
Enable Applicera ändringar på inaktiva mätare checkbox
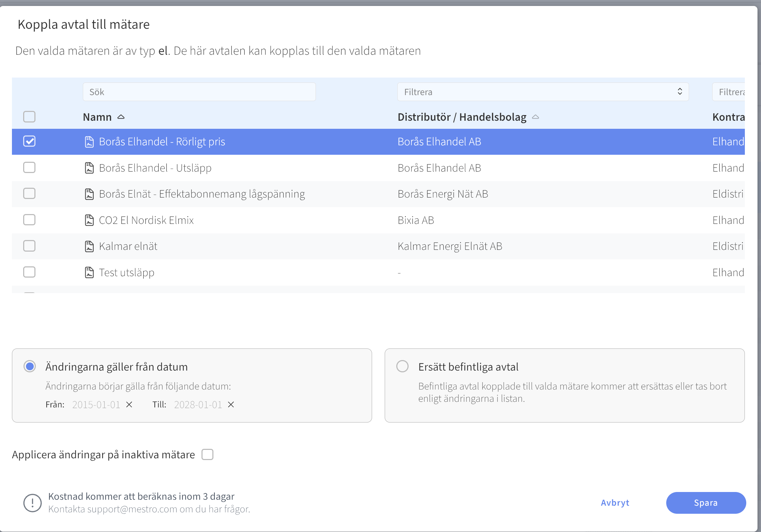pyautogui.click(x=207, y=454)
